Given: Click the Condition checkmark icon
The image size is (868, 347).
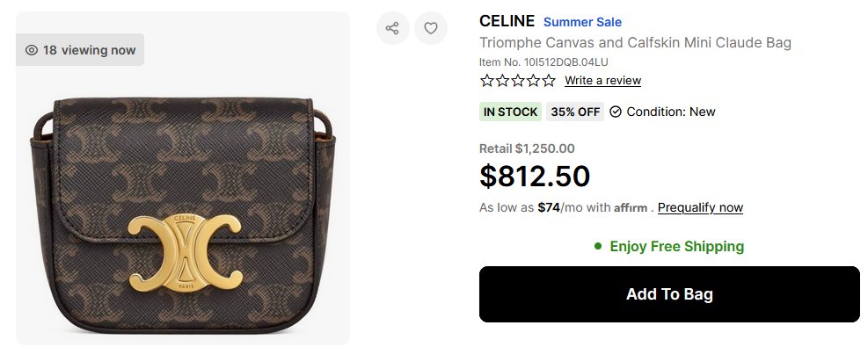Looking at the screenshot, I should (x=615, y=112).
